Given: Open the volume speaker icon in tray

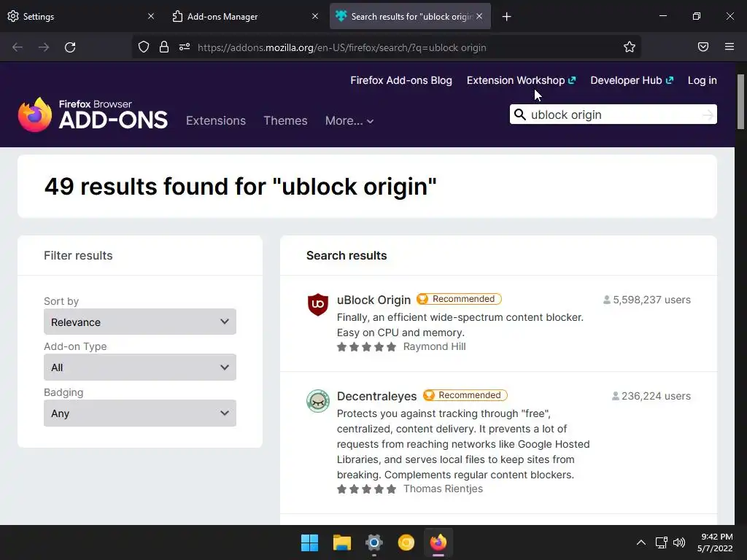Looking at the screenshot, I should coord(679,542).
